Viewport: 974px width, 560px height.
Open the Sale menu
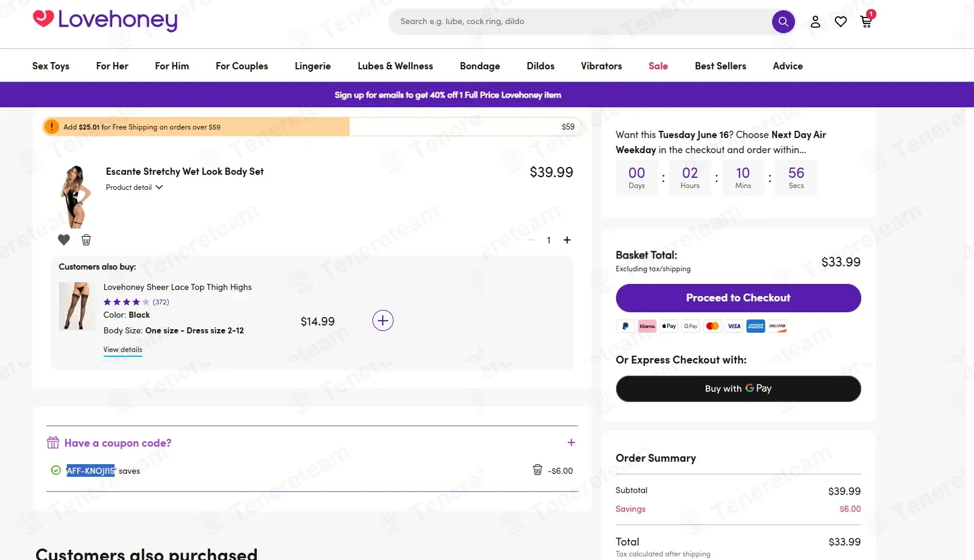(x=658, y=66)
